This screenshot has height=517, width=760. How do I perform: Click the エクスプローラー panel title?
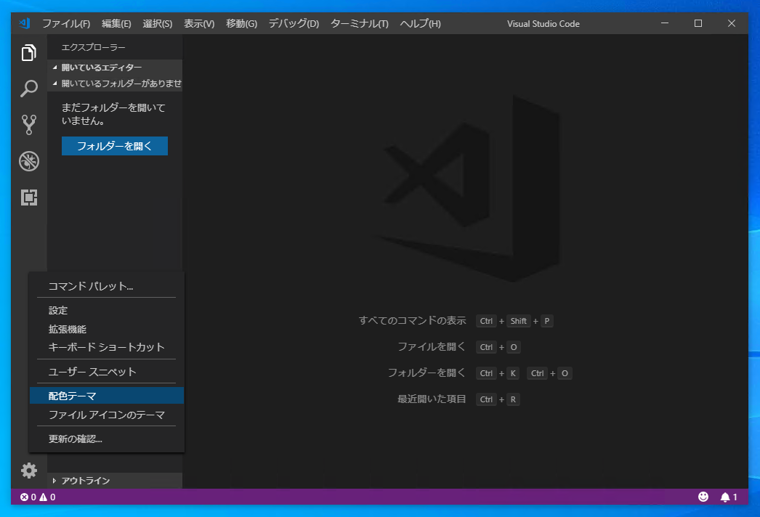click(93, 47)
